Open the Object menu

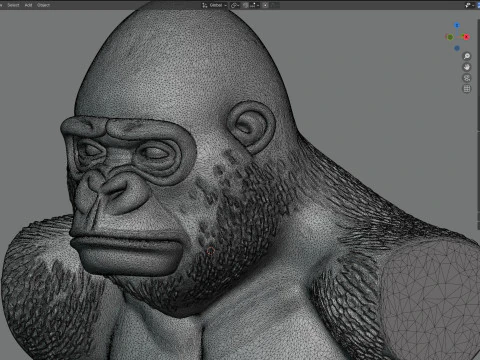[43, 5]
